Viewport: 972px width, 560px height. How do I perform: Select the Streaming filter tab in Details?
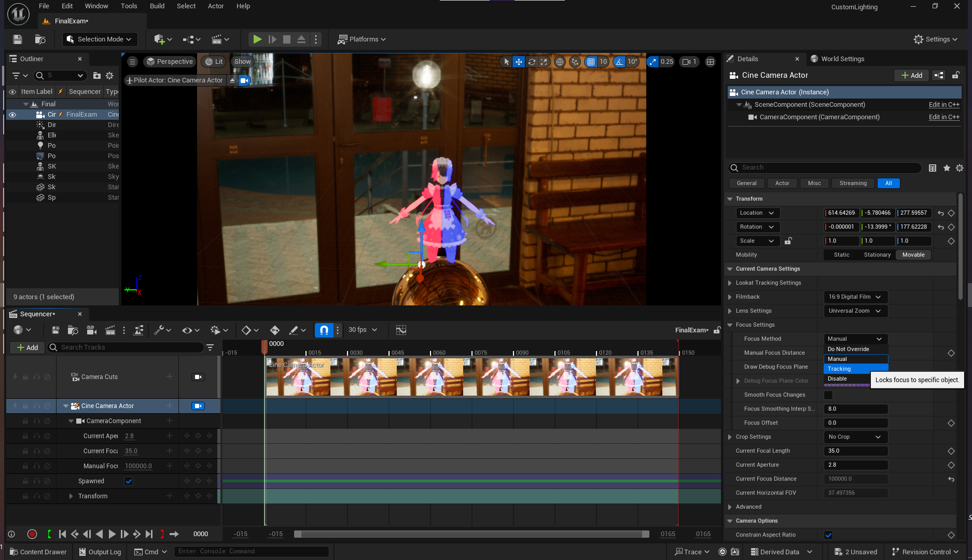pyautogui.click(x=853, y=184)
